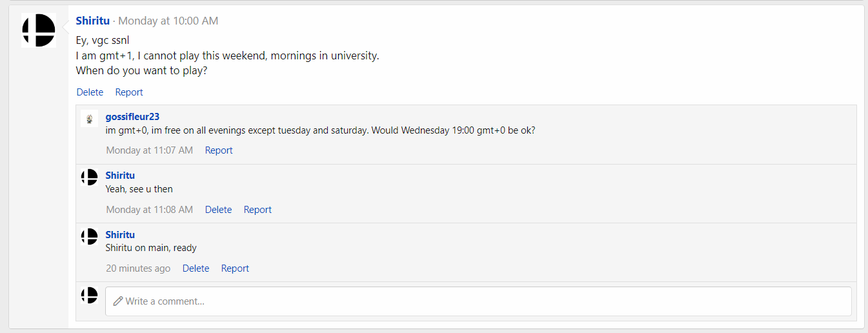This screenshot has height=333, width=868.
Task: Delete the 'Shiritu on main, ready' comment
Action: click(196, 268)
